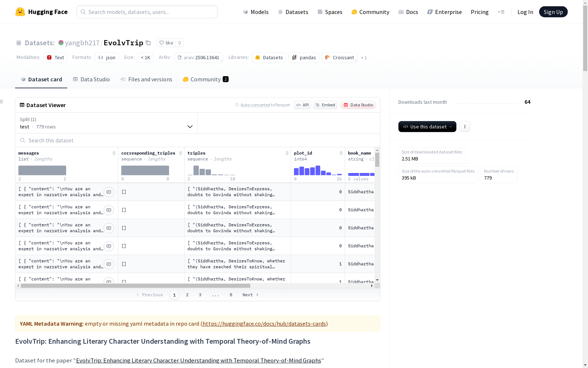
Task: Open conversation viewer for first messages row
Action: tap(109, 192)
